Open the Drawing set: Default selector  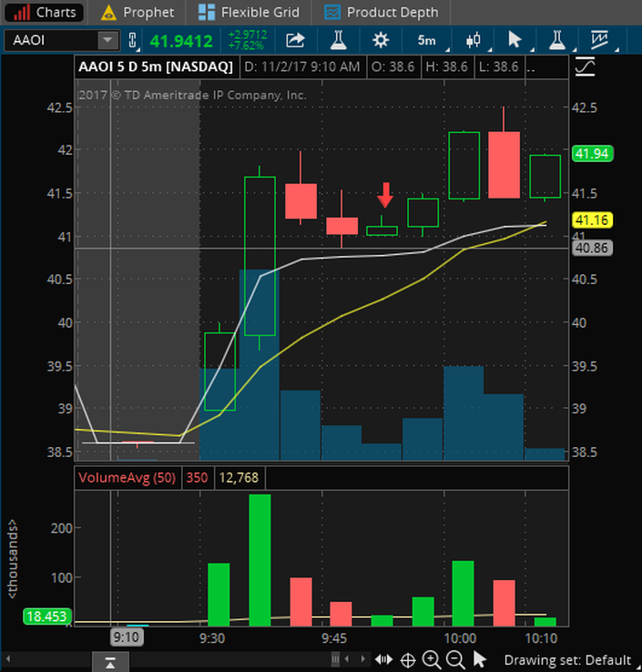tap(567, 660)
